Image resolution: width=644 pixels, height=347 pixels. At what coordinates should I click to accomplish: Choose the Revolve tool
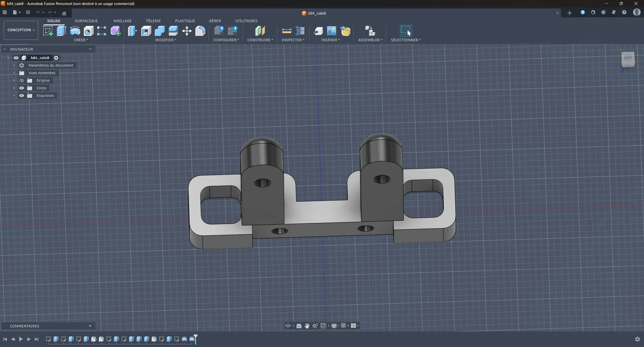click(x=75, y=31)
